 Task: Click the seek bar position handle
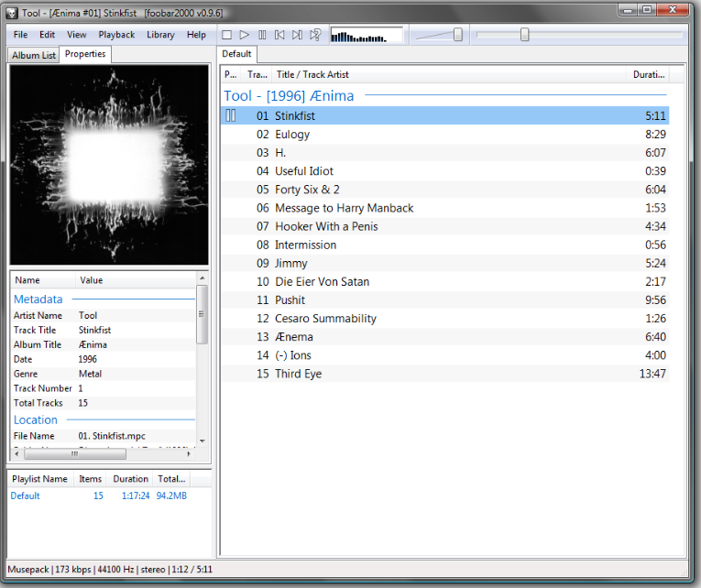524,35
